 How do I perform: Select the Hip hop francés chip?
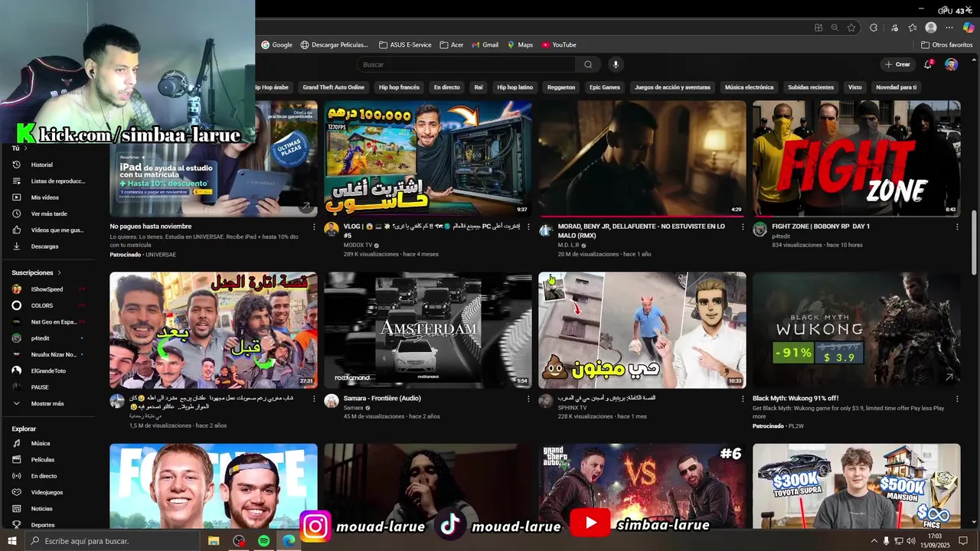point(399,87)
